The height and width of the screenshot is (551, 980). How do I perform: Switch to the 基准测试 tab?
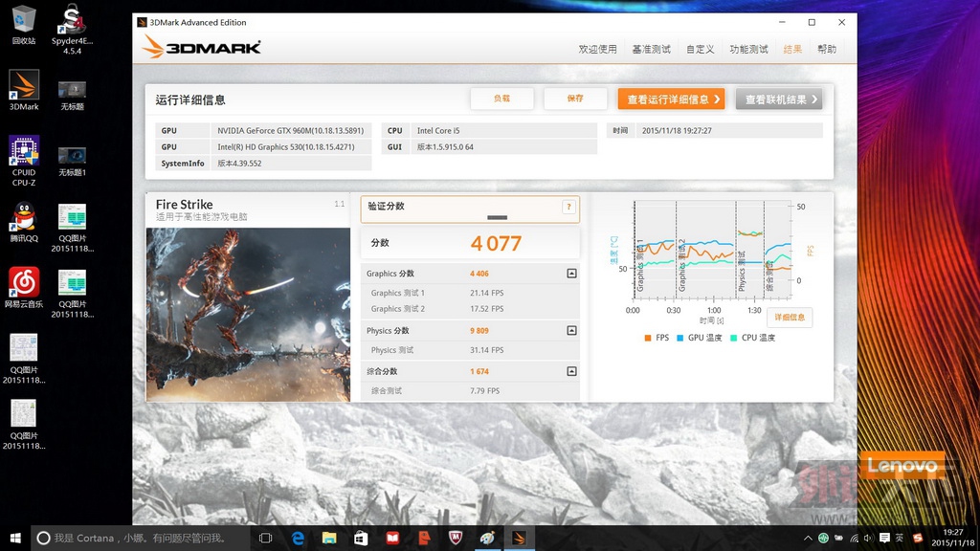651,49
